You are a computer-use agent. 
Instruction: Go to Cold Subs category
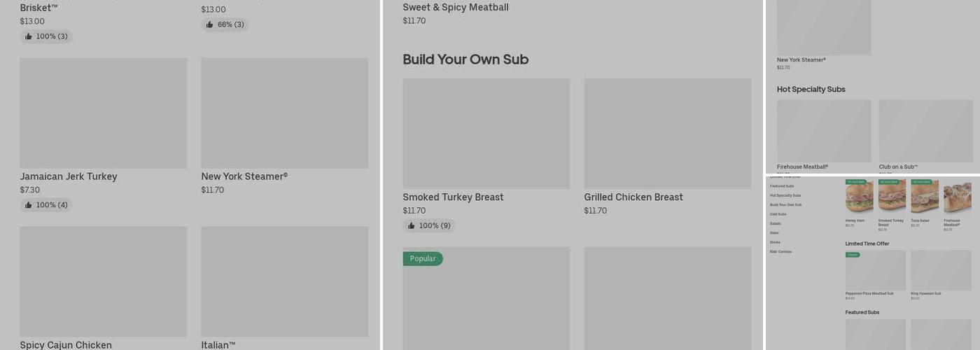point(778,214)
